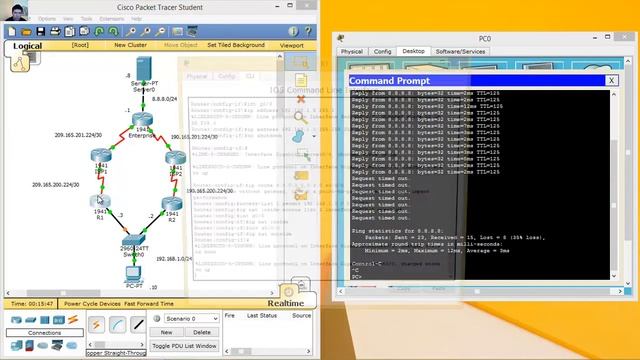Click the Resize Shape tool icon

pos(302,155)
